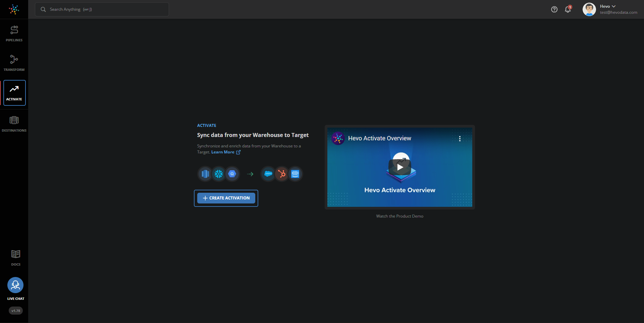Click the external link icon beside Learn More
Screen dimensions: 644x323
[238, 152]
